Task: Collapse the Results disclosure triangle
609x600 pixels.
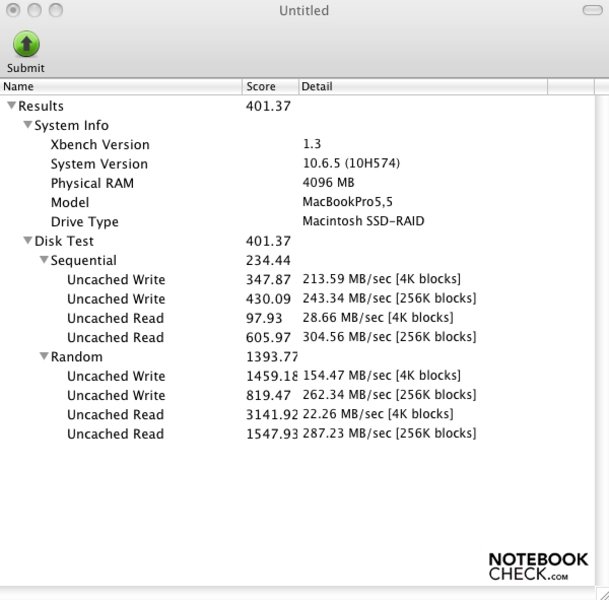Action: tap(12, 105)
